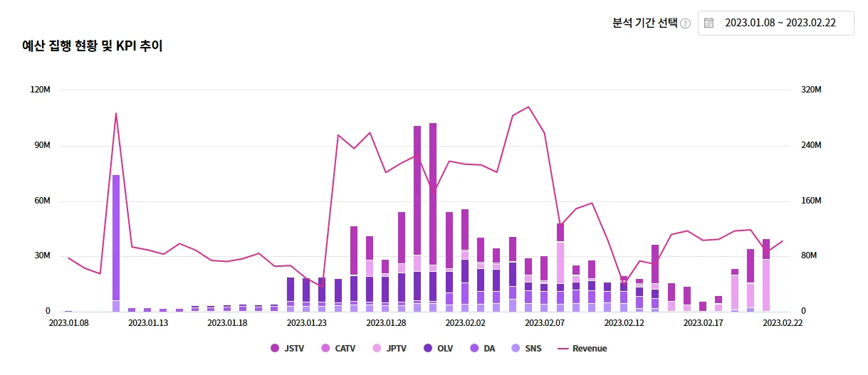868x375 pixels.
Task: Click the left axis value 60M
Action: point(43,201)
